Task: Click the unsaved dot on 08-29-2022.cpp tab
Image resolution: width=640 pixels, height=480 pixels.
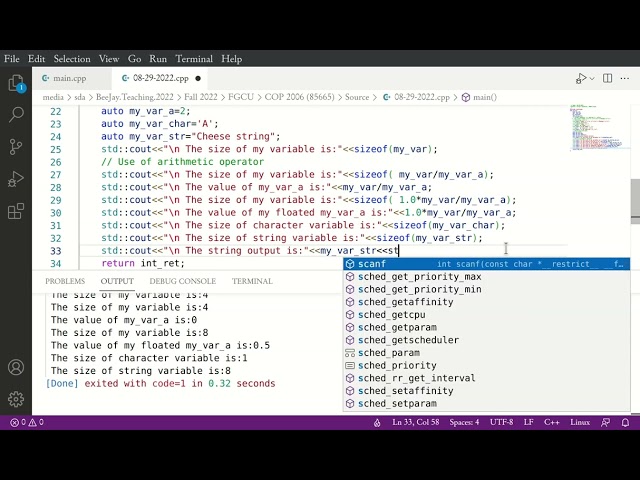Action: pos(198,78)
